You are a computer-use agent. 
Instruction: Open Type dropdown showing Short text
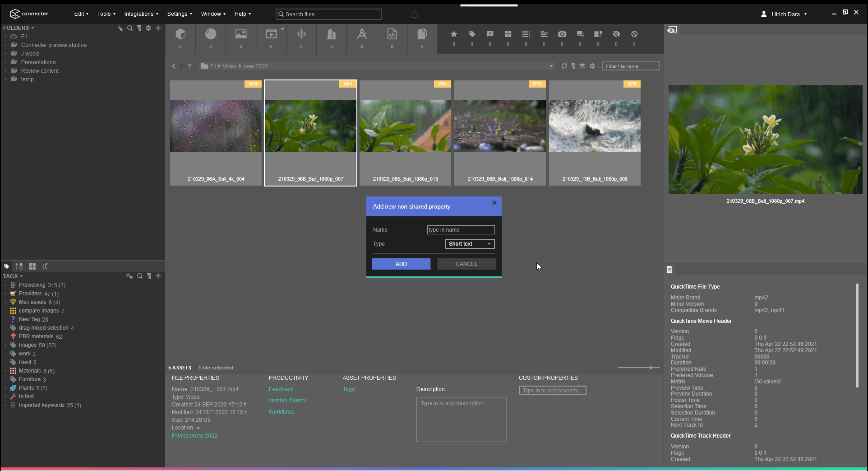[470, 244]
